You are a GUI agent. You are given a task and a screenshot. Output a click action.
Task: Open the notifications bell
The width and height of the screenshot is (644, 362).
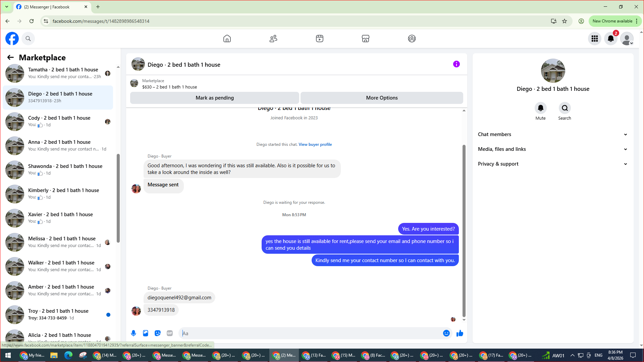(x=611, y=39)
